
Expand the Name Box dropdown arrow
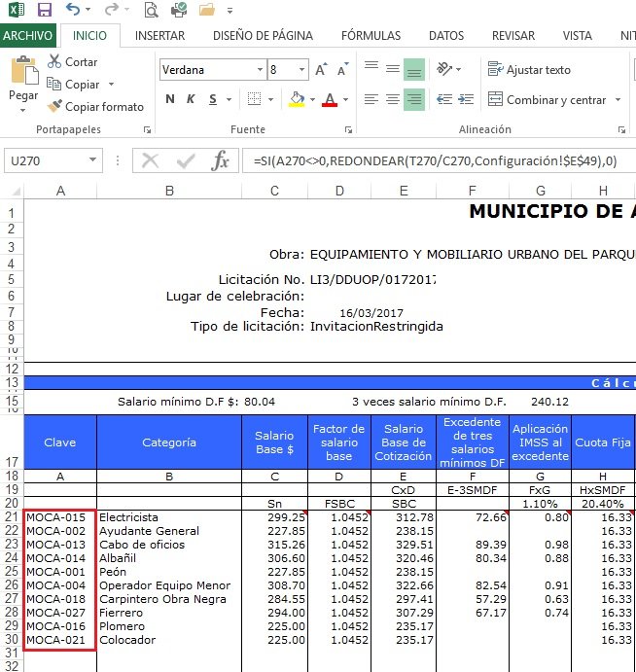point(93,160)
